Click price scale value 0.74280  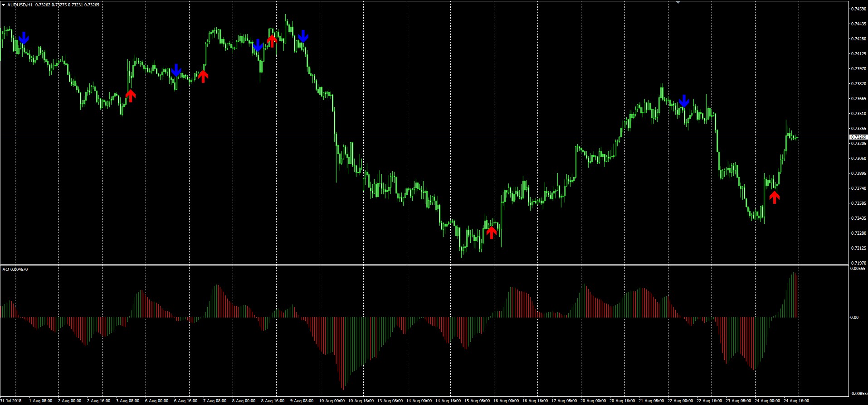tap(859, 39)
